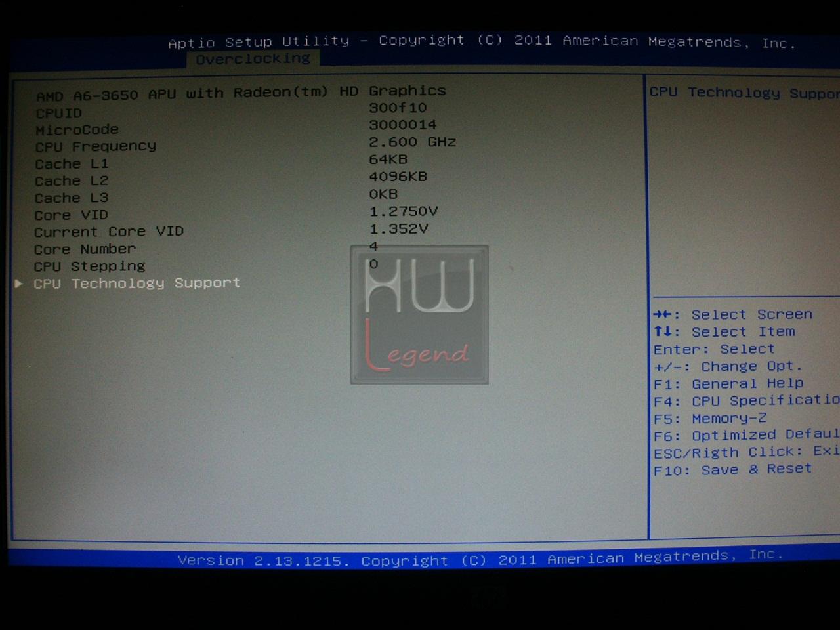This screenshot has height=630, width=840.
Task: Select the CPU Frequency label
Action: point(96,146)
